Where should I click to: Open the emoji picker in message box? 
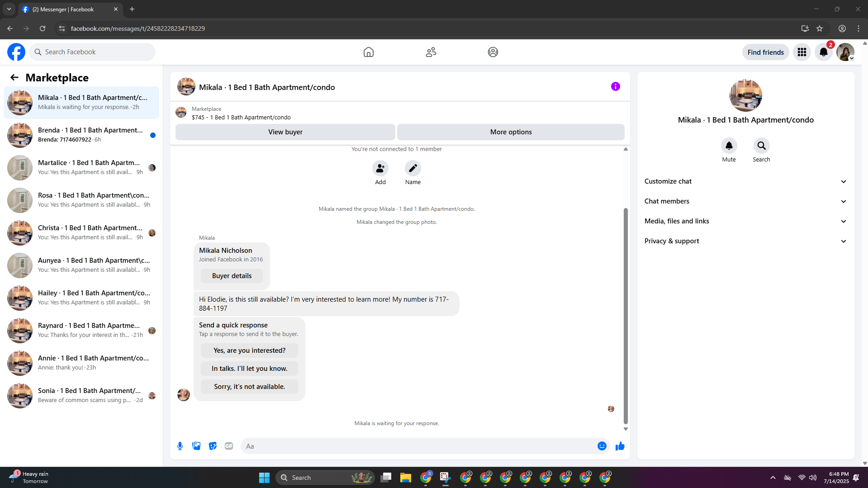pyautogui.click(x=602, y=446)
